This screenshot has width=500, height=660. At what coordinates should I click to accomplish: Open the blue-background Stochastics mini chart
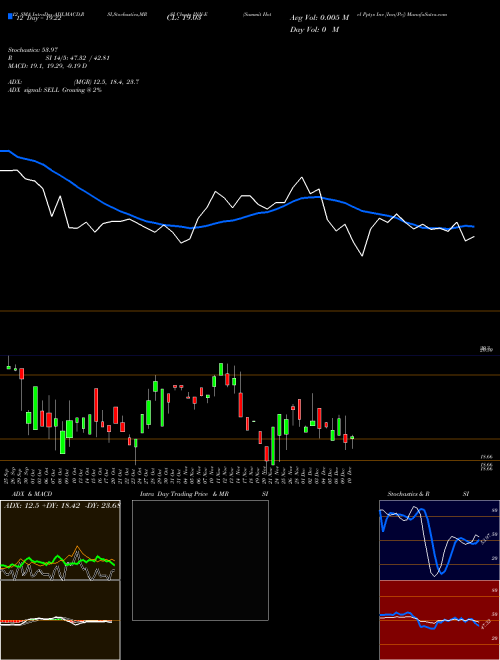point(439,540)
